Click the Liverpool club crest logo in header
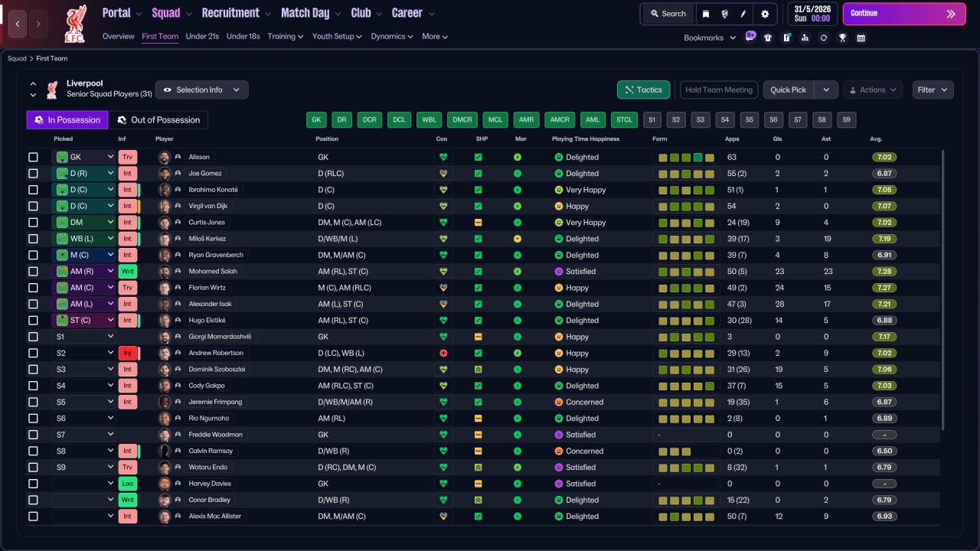980x551 pixels. point(75,24)
